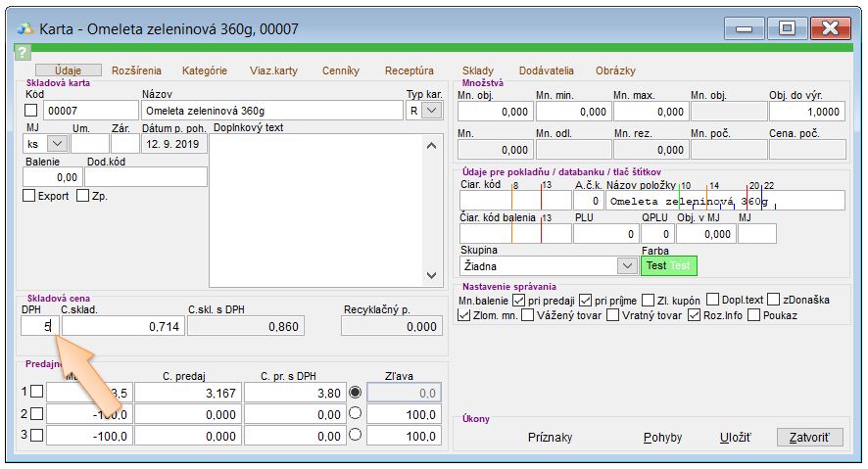
Task: Click into the Názov text field
Action: 271,112
